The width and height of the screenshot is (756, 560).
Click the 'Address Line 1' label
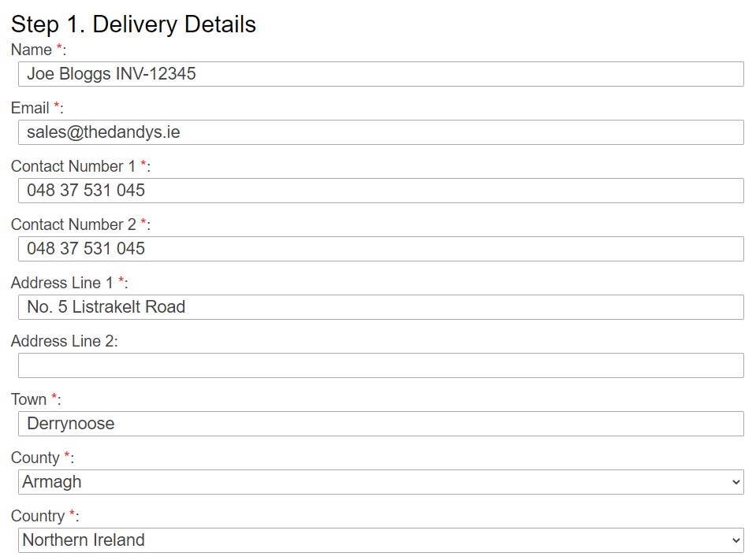(x=61, y=283)
